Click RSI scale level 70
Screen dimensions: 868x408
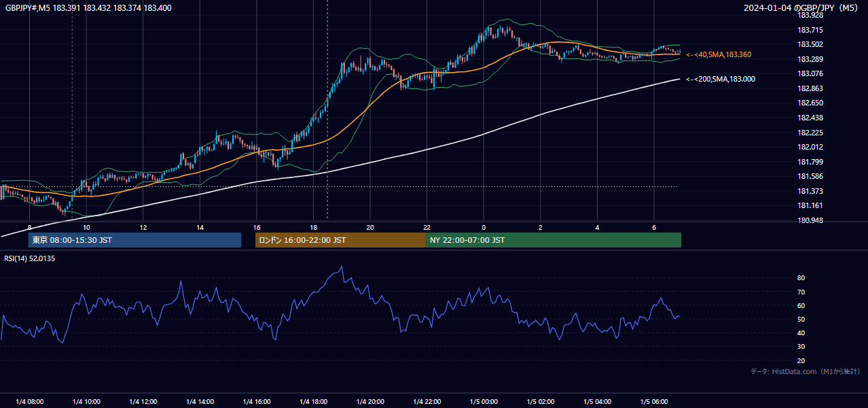point(801,292)
